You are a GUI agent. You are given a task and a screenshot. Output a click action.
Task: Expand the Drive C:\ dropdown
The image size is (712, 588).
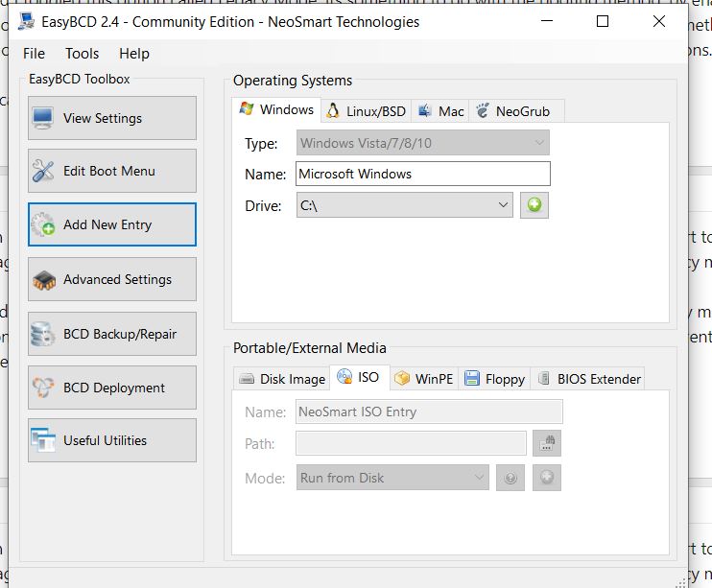405,205
